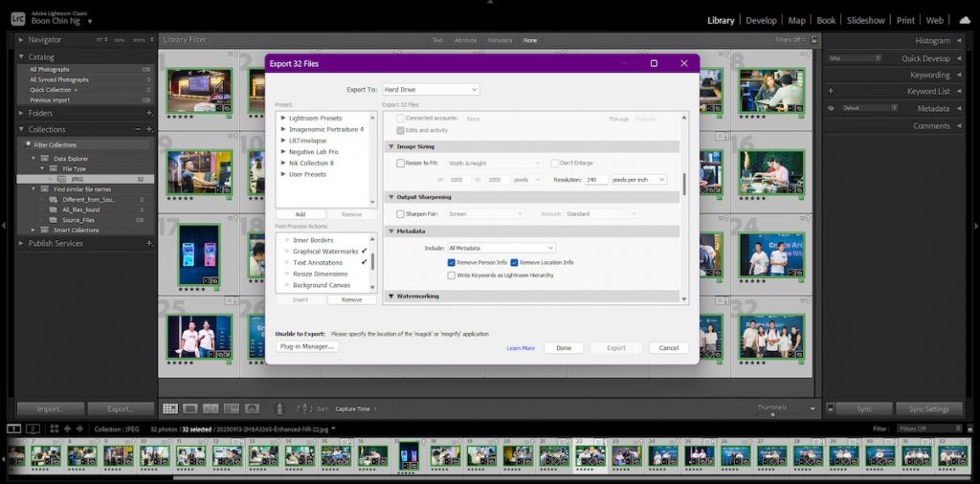Switch to the Map module
The height and width of the screenshot is (484, 980).
797,20
